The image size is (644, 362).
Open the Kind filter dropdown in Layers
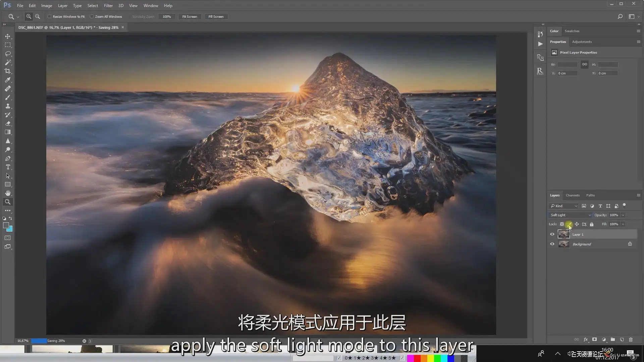pyautogui.click(x=564, y=206)
